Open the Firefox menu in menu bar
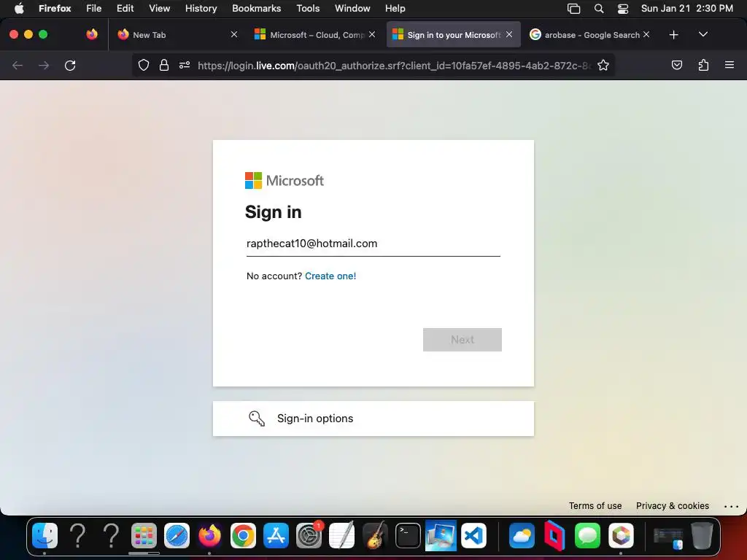Screen dimensions: 747x560 coord(55,9)
